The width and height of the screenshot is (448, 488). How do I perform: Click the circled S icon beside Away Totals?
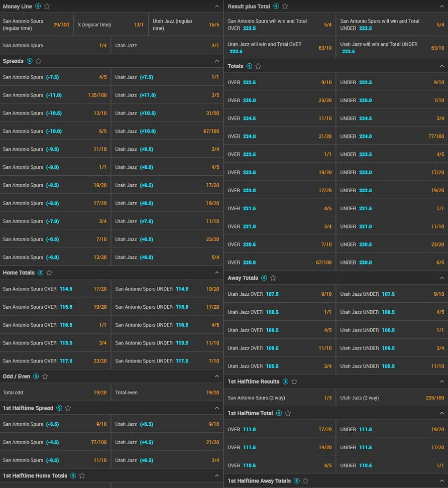tap(264, 278)
